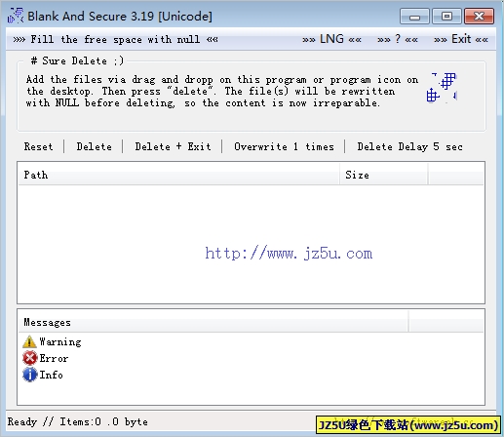The width and height of the screenshot is (504, 437).
Task: Sort by the Size column header
Action: tap(384, 175)
